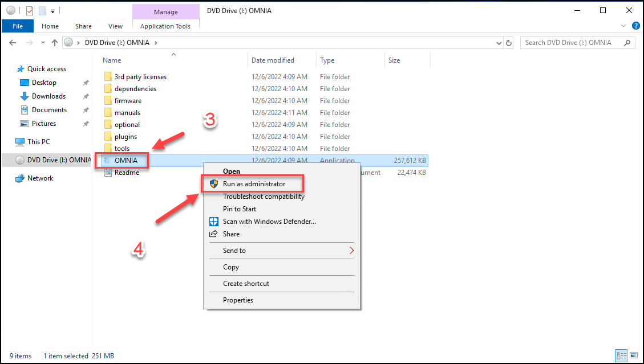The image size is (644, 364).
Task: Expand the ribbon with the chevron
Action: tap(623, 26)
